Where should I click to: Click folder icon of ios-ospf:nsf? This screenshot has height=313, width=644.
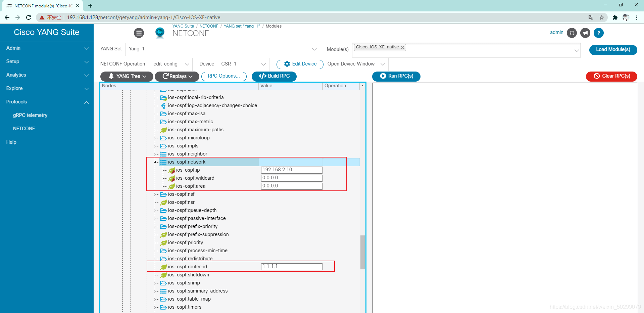coord(163,194)
